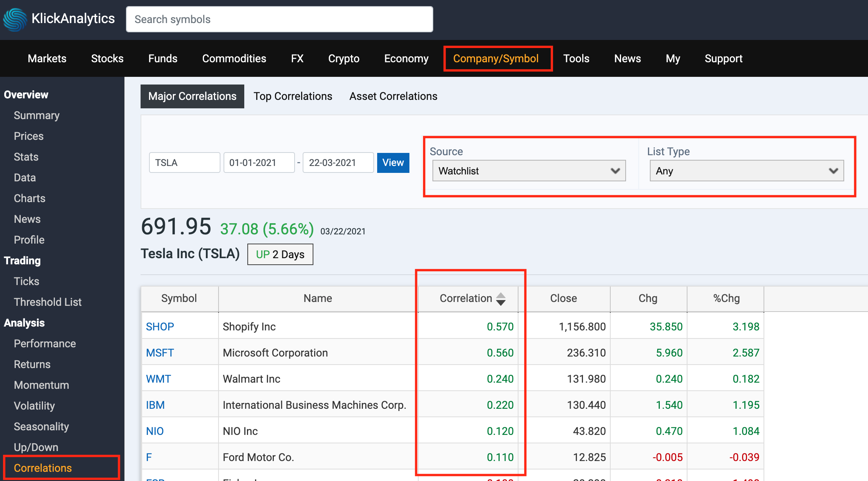Switch to Top Correlations tab
This screenshot has height=481, width=868.
[293, 96]
